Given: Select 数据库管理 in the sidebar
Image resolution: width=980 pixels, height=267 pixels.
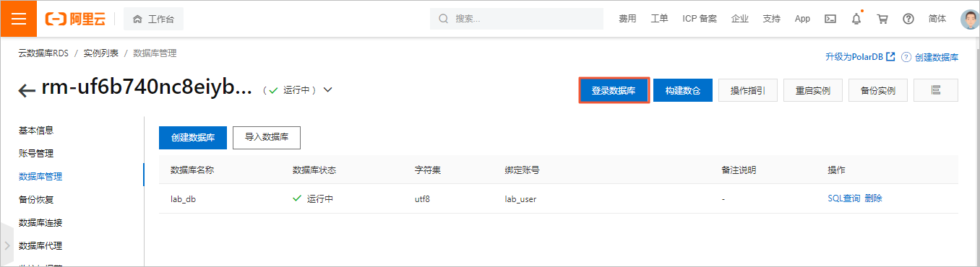Looking at the screenshot, I should pos(40,177).
